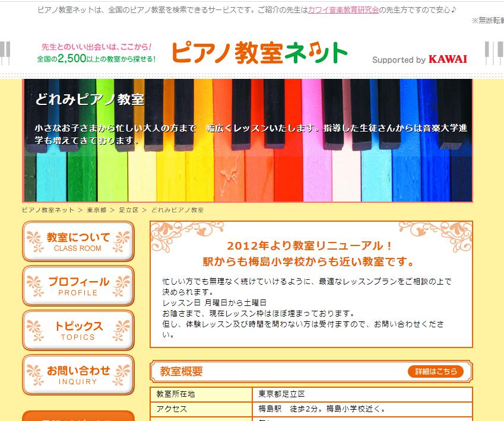Go to the プロフィール PROFILE section

pos(78,286)
